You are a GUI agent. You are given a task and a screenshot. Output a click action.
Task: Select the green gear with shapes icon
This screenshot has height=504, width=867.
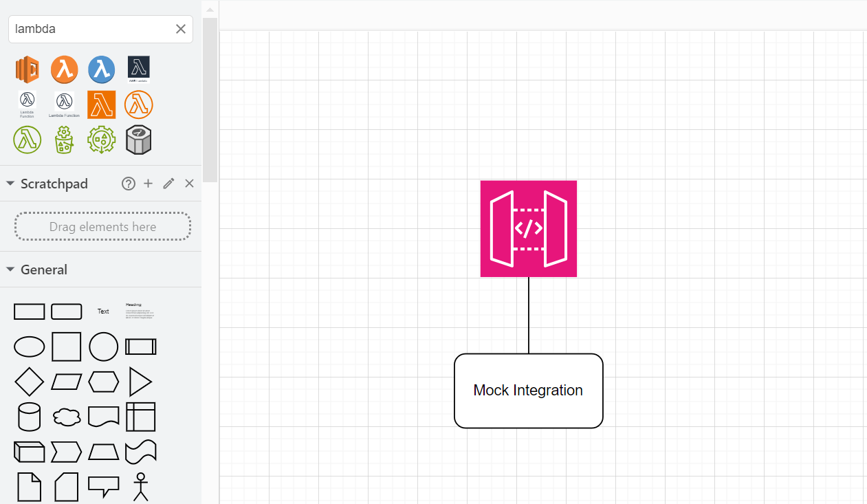(x=102, y=140)
